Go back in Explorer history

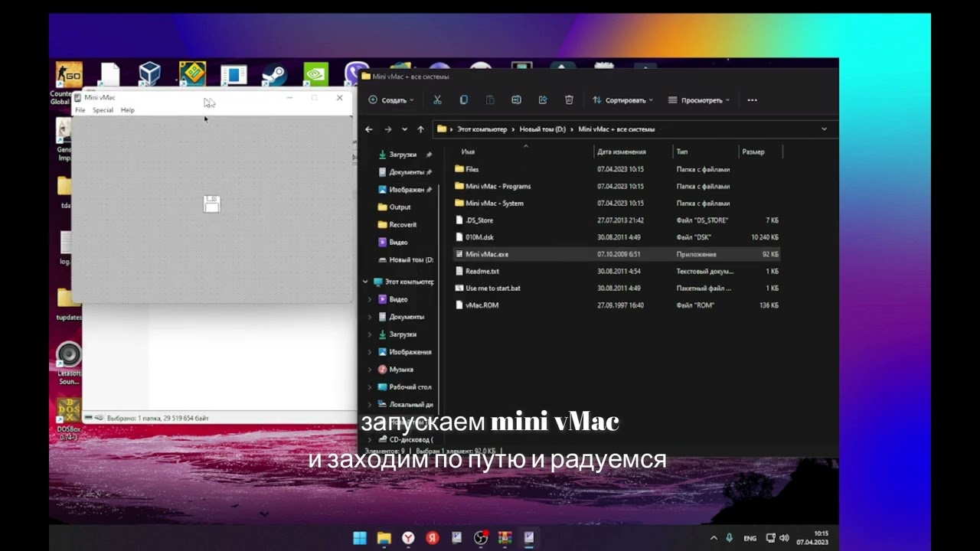click(369, 129)
